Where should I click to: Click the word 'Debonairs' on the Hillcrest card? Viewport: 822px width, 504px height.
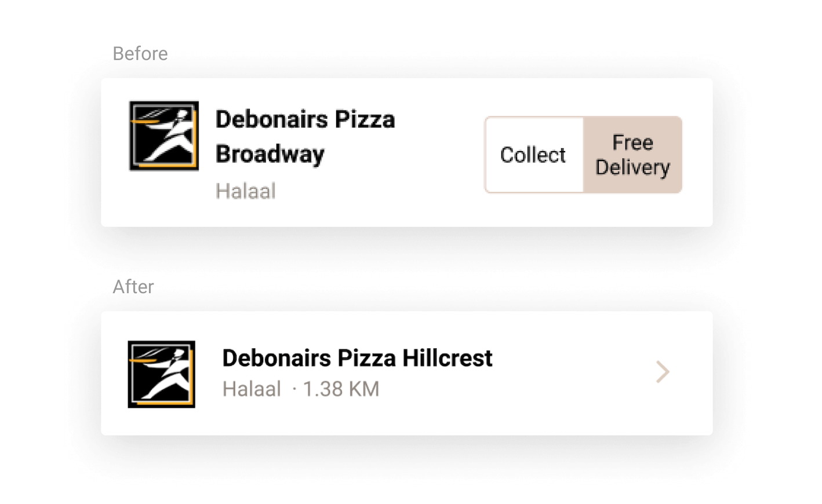[277, 359]
